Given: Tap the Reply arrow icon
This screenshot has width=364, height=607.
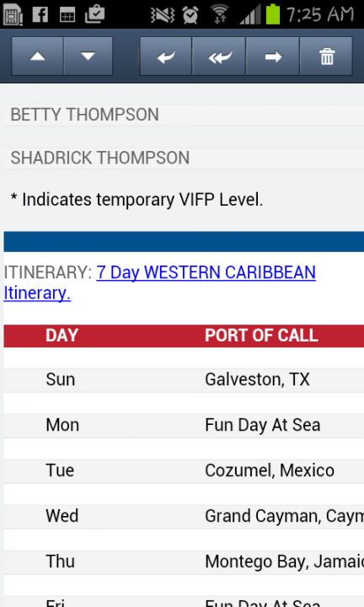Looking at the screenshot, I should (x=166, y=56).
